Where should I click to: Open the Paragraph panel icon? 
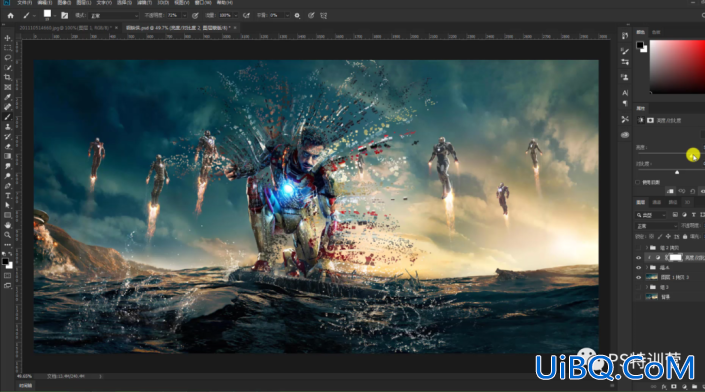625,103
